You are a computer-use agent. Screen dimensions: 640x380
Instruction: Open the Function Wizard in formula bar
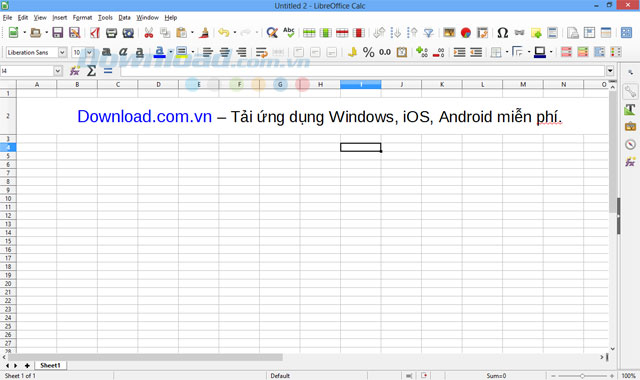75,71
